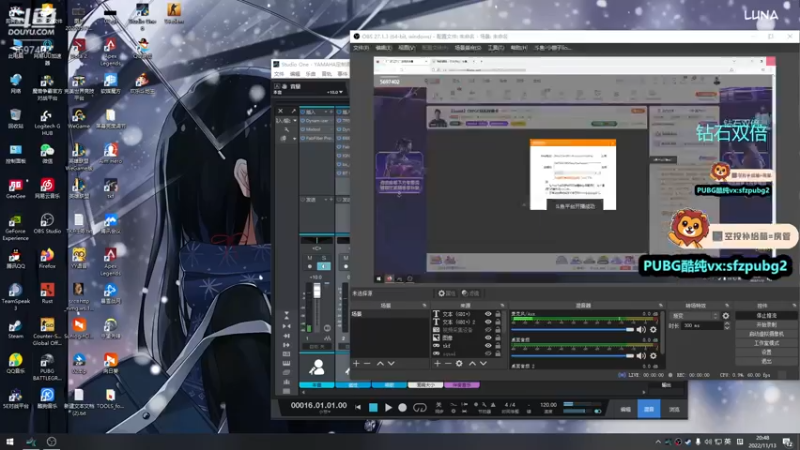The width and height of the screenshot is (800, 450).
Task: Add a new source in OBS sources panel
Action: (x=437, y=363)
